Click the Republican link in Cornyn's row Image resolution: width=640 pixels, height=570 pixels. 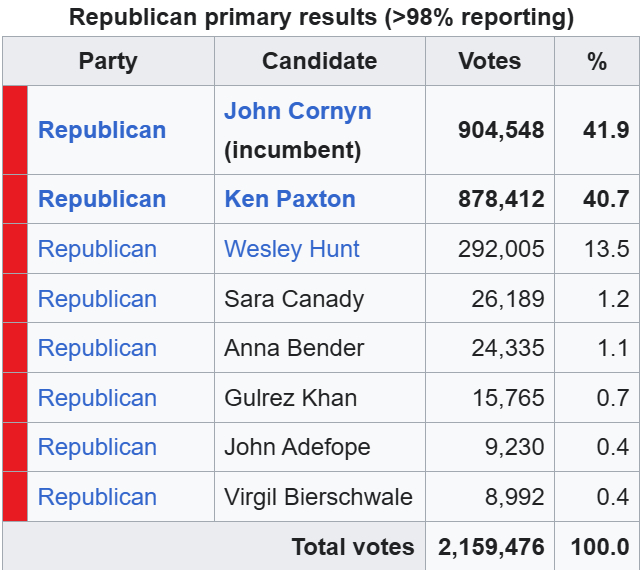coord(102,130)
